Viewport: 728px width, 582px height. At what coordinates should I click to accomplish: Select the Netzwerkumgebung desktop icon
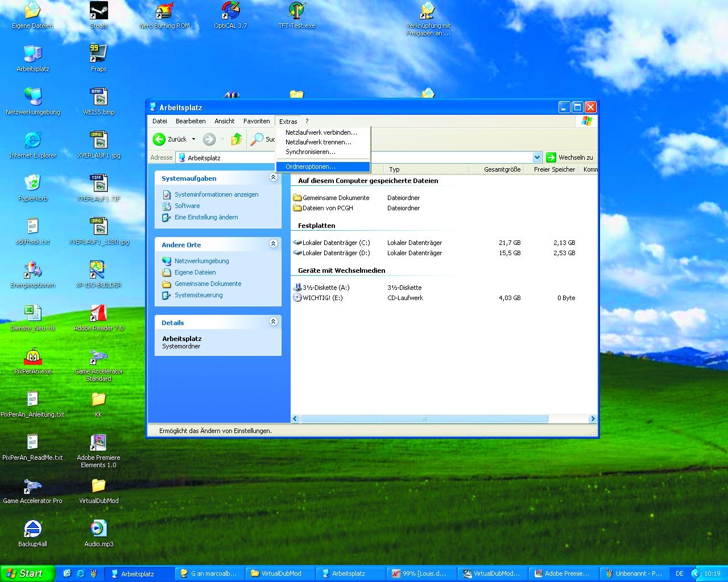point(32,102)
